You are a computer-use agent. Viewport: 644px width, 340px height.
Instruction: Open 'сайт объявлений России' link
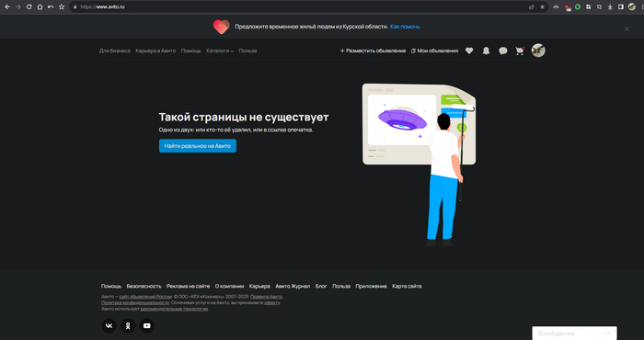[x=145, y=297]
